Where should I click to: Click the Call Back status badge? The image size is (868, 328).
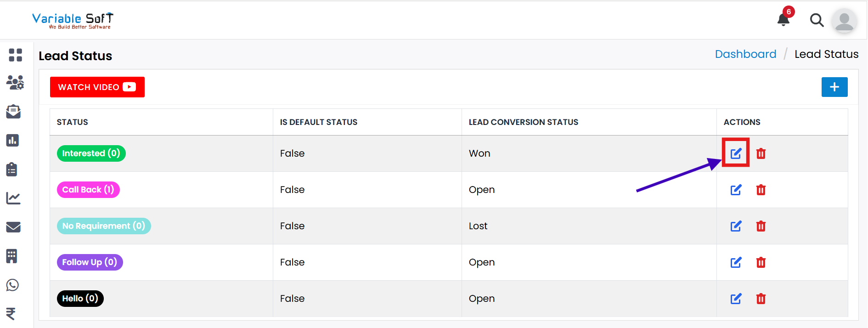click(88, 190)
